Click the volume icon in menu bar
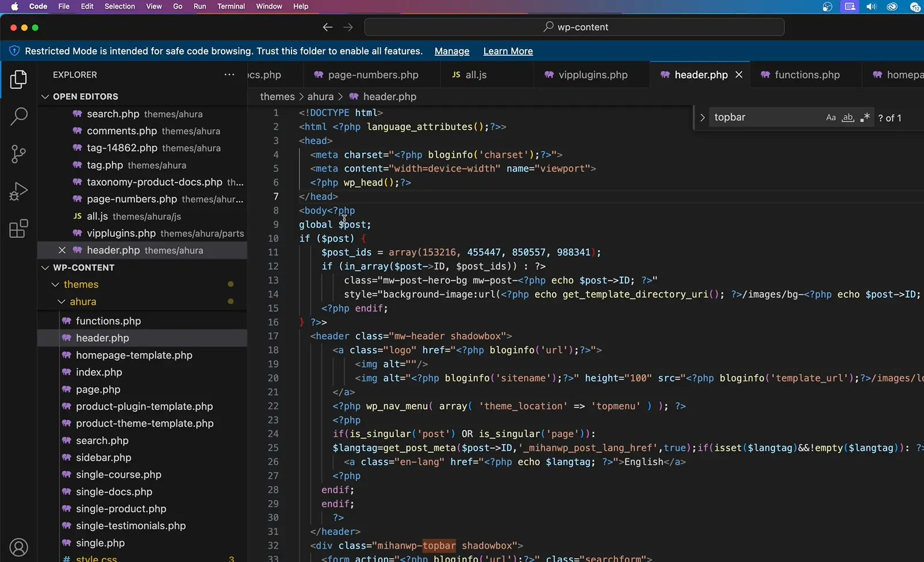This screenshot has width=924, height=562. 871,6
